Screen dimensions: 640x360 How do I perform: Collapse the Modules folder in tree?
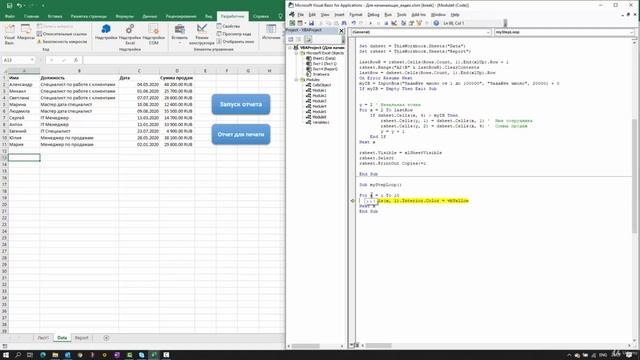[296, 80]
